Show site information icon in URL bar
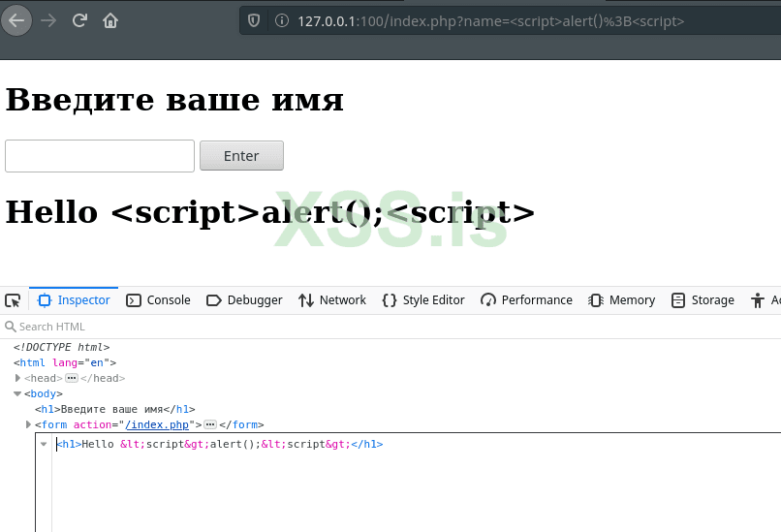Screen dimensions: 781x532 click(281, 21)
